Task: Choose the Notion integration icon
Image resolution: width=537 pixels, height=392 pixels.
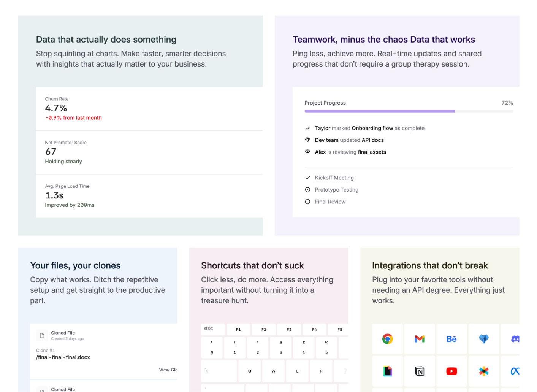Action: tap(419, 371)
